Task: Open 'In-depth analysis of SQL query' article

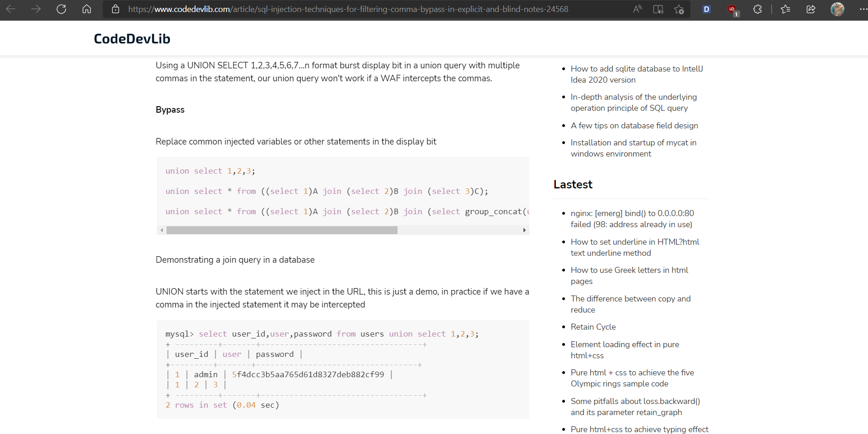Action: pyautogui.click(x=633, y=102)
